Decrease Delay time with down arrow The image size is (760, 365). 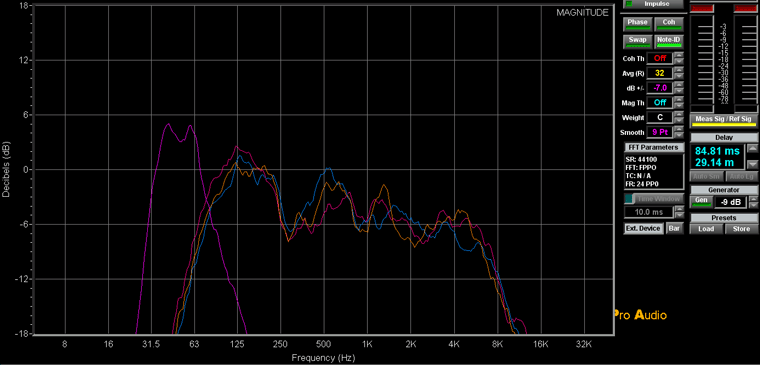coord(752,164)
